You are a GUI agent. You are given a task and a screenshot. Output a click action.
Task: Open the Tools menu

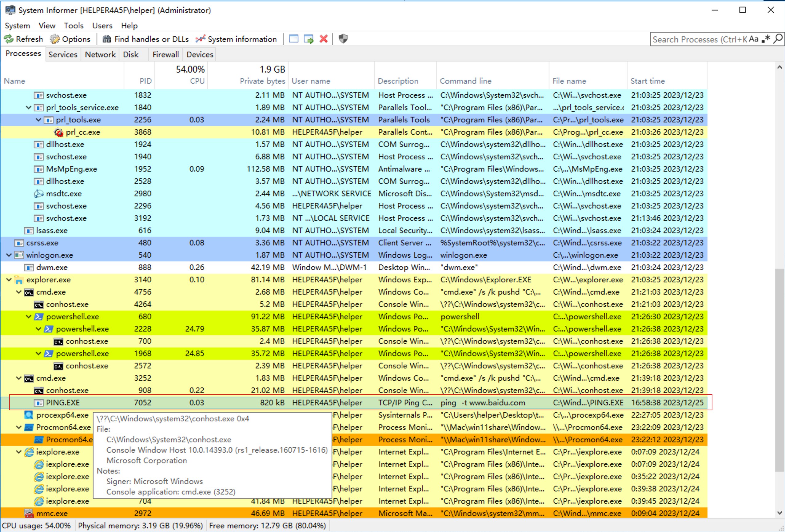[73, 26]
